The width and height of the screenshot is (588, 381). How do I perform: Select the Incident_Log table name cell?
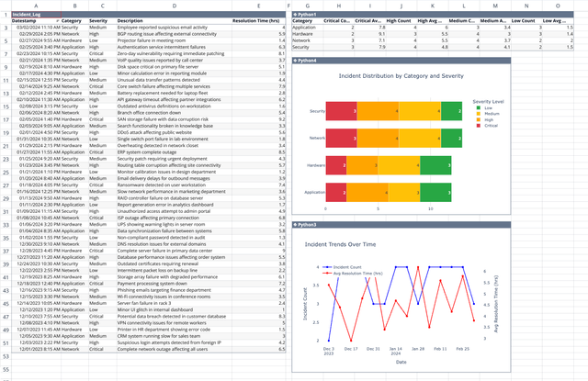coord(37,15)
